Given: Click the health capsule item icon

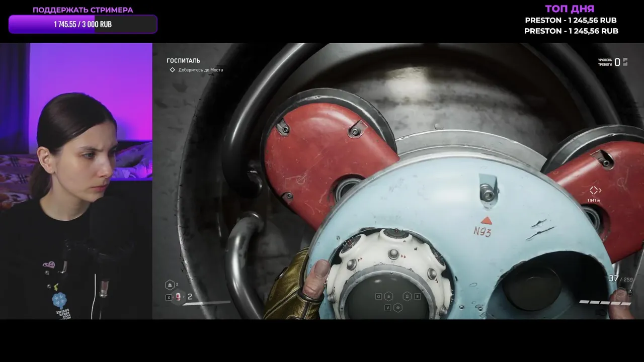Looking at the screenshot, I should pos(178,297).
